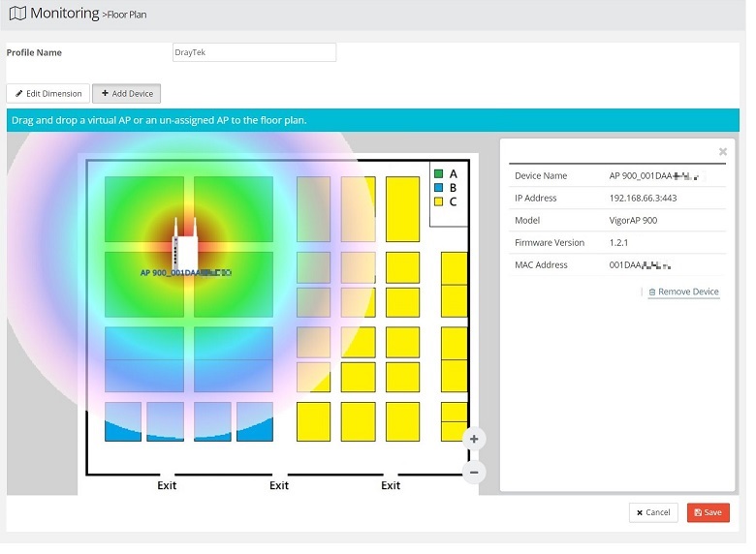
Task: Click the Cancel button
Action: pos(653,512)
